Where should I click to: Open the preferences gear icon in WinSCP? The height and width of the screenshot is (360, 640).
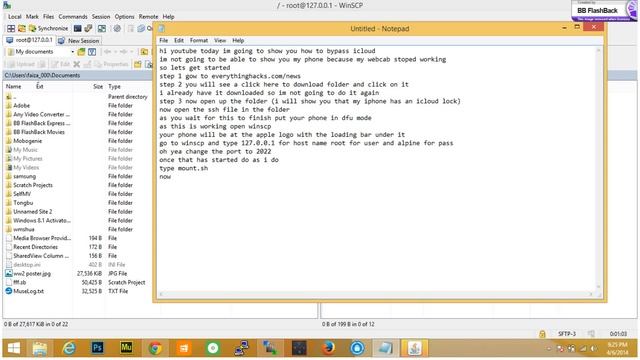117,28
